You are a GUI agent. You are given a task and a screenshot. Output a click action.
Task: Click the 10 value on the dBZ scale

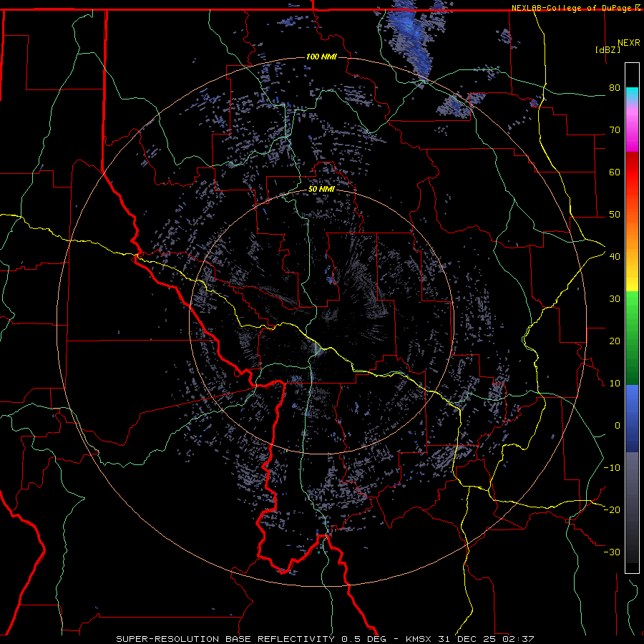click(615, 384)
